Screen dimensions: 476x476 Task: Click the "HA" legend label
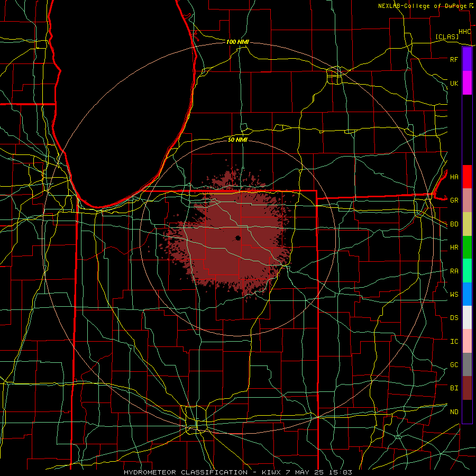(x=454, y=177)
